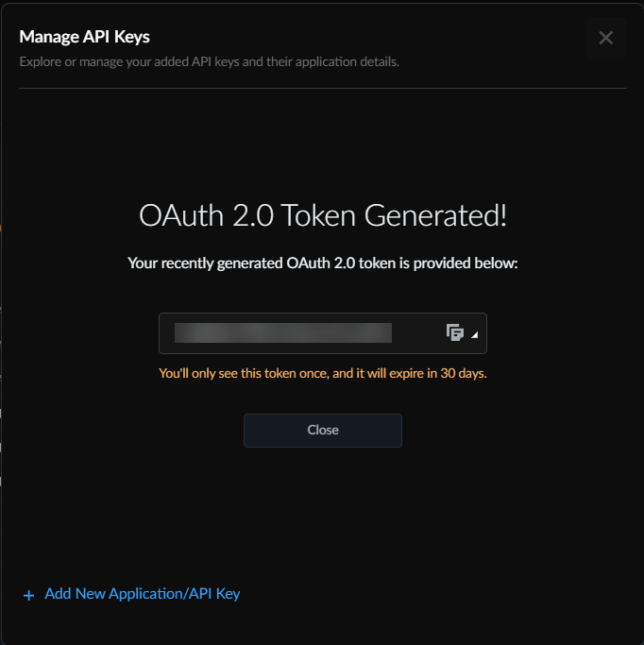Click the blurred token value

(x=283, y=333)
